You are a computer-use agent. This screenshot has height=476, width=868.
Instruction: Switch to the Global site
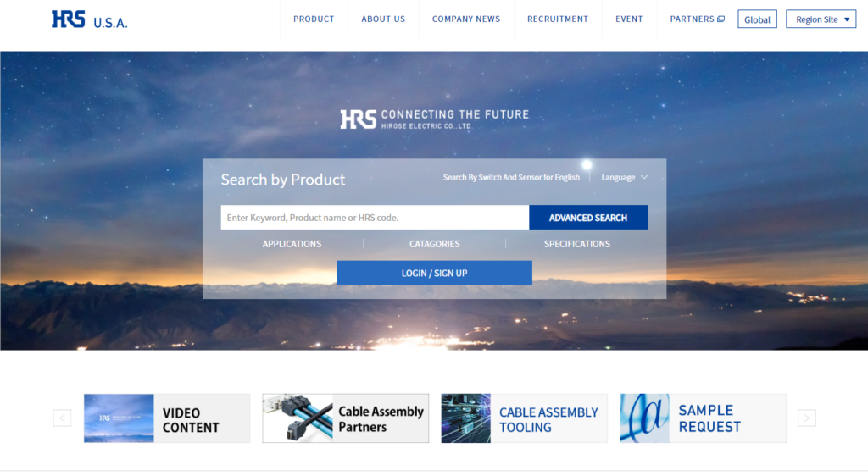(x=757, y=19)
